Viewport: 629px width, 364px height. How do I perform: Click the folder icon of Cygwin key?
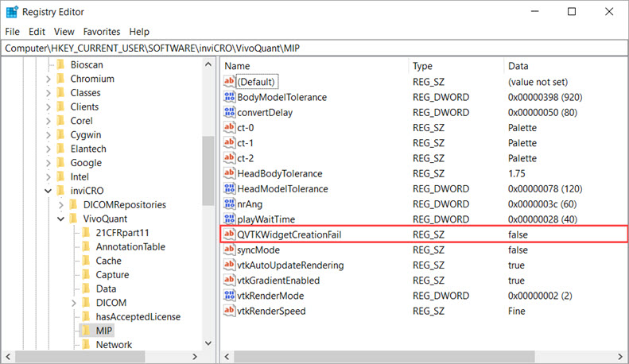click(x=60, y=134)
